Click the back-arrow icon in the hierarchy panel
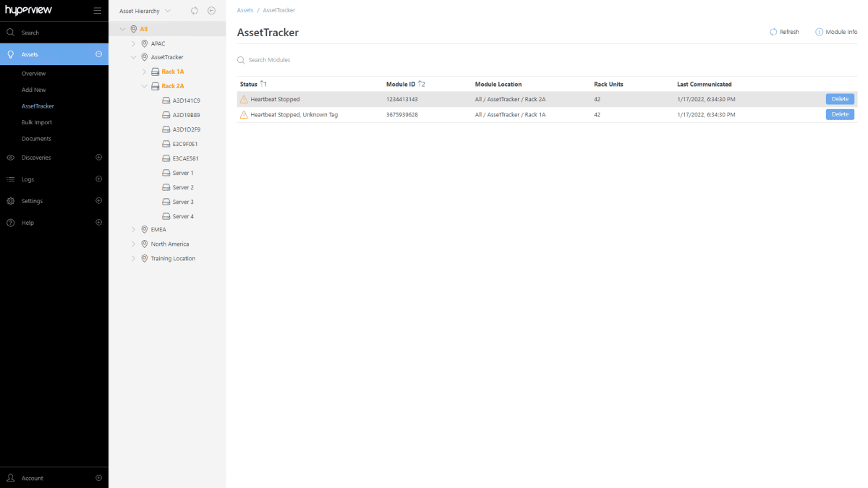The image size is (868, 488). coord(211,10)
